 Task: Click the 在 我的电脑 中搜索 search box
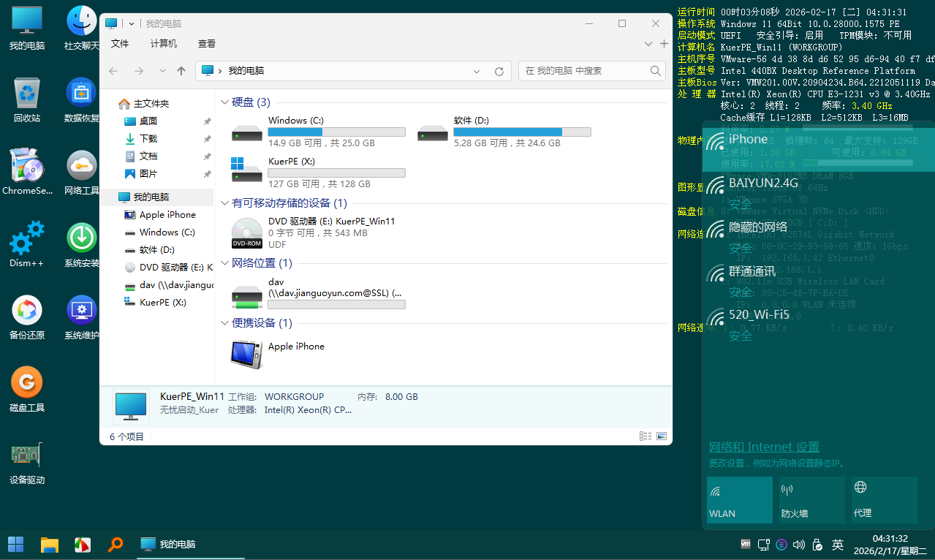(x=585, y=71)
